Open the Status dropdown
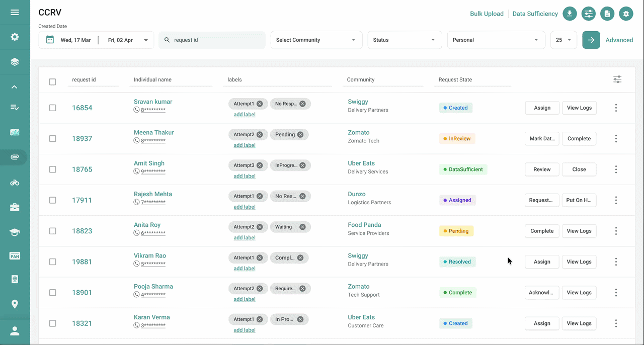Image resolution: width=644 pixels, height=345 pixels. point(405,40)
